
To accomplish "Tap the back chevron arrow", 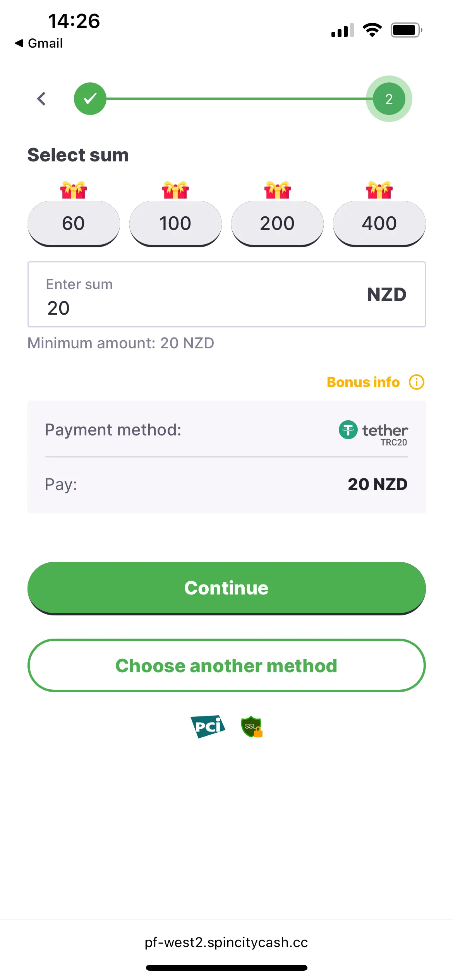I will coord(41,99).
